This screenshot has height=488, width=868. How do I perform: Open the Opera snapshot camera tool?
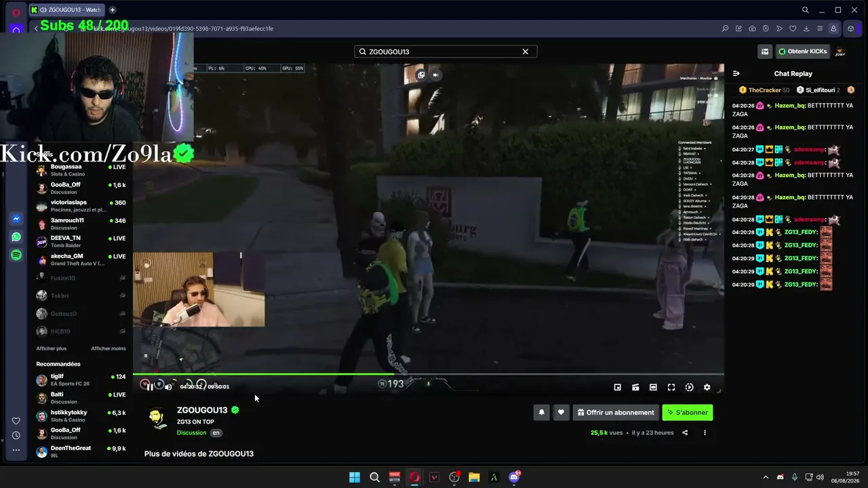pyautogui.click(x=752, y=28)
